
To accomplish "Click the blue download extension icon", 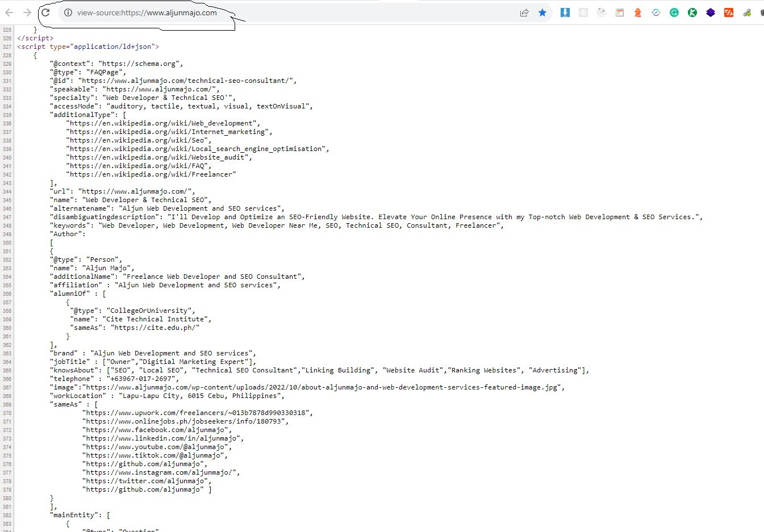I will [565, 12].
